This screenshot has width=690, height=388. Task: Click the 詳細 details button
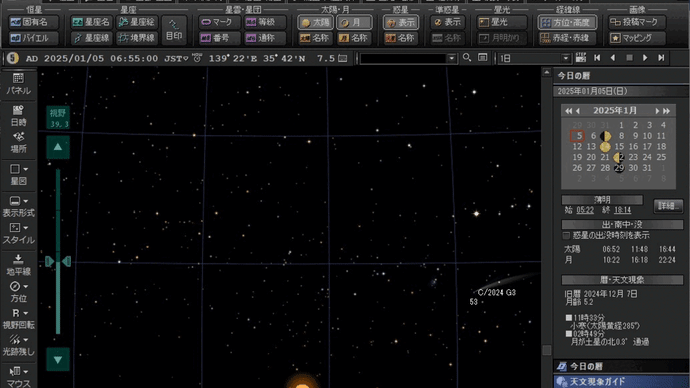tap(668, 205)
